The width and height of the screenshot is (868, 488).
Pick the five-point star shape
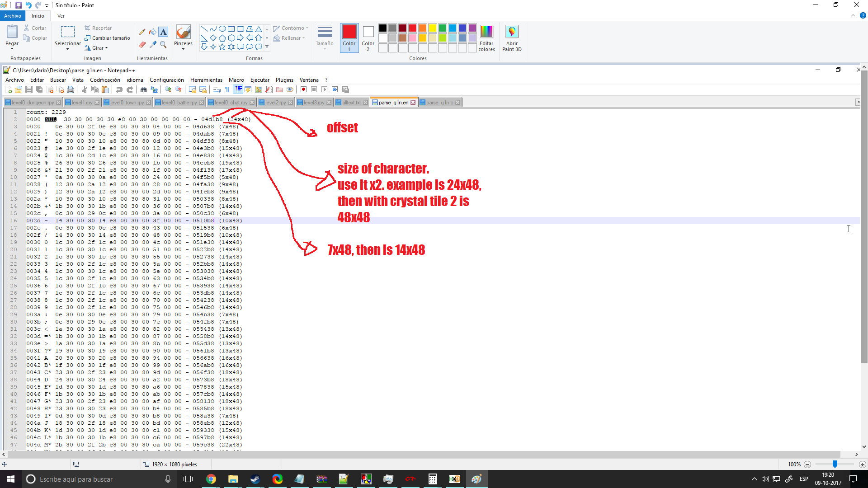222,47
